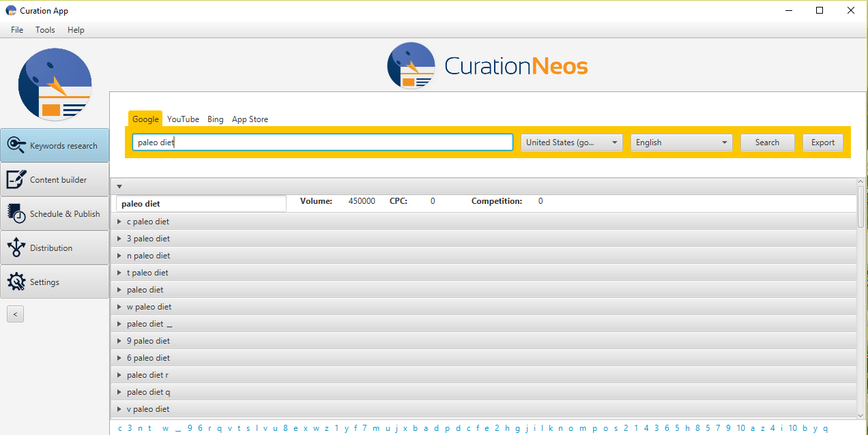Open the Content builder section
868x435 pixels.
click(55, 179)
